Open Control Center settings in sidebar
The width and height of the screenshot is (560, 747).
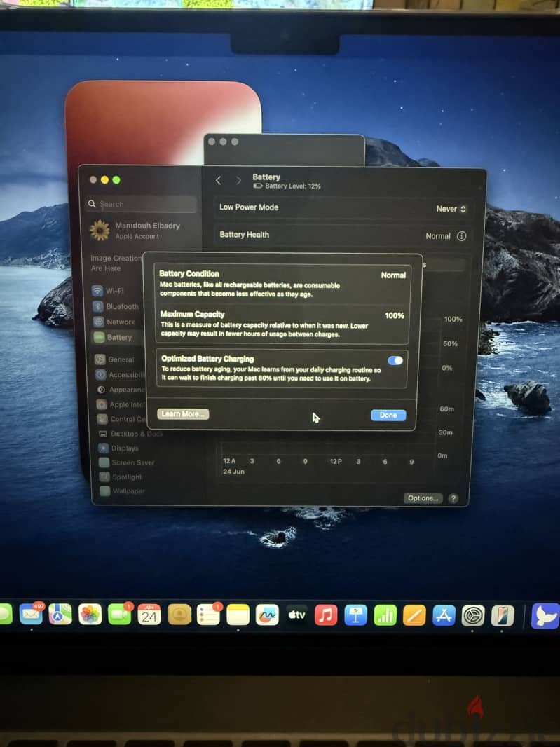coord(122,419)
